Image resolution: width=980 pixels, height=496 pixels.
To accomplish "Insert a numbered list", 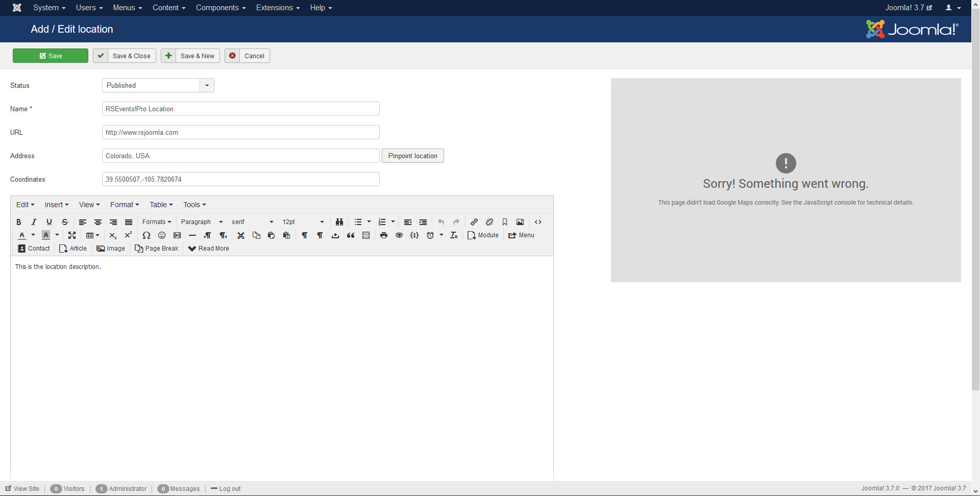I will point(382,222).
